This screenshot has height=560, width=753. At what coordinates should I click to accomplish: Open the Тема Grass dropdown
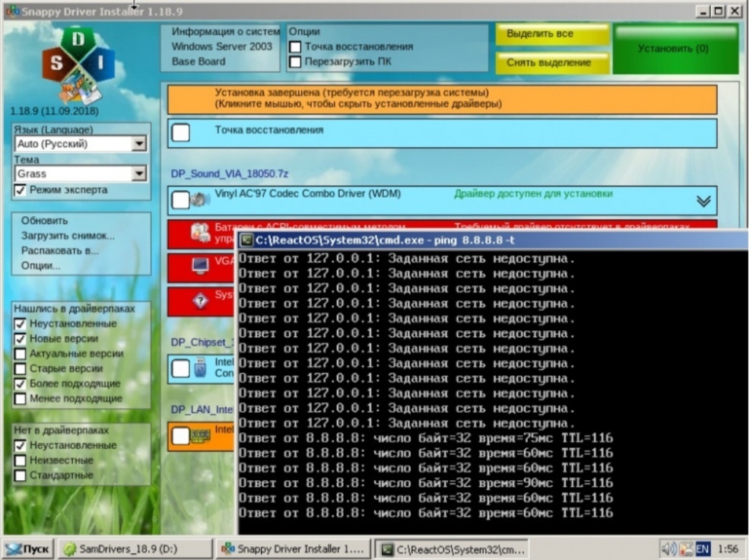point(138,174)
